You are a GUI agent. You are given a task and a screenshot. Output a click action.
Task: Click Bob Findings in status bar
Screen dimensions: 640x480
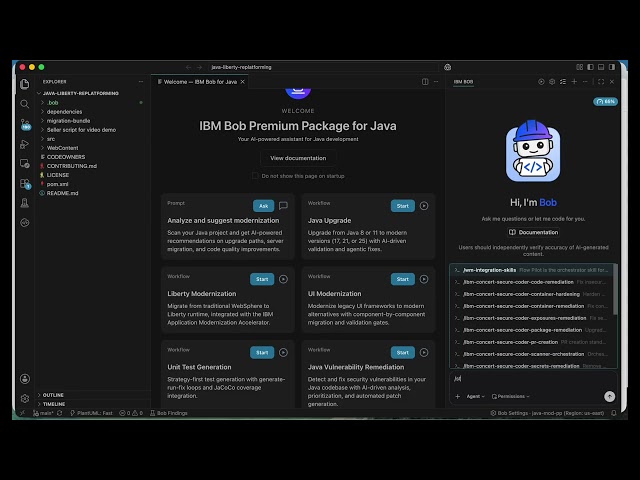point(169,413)
